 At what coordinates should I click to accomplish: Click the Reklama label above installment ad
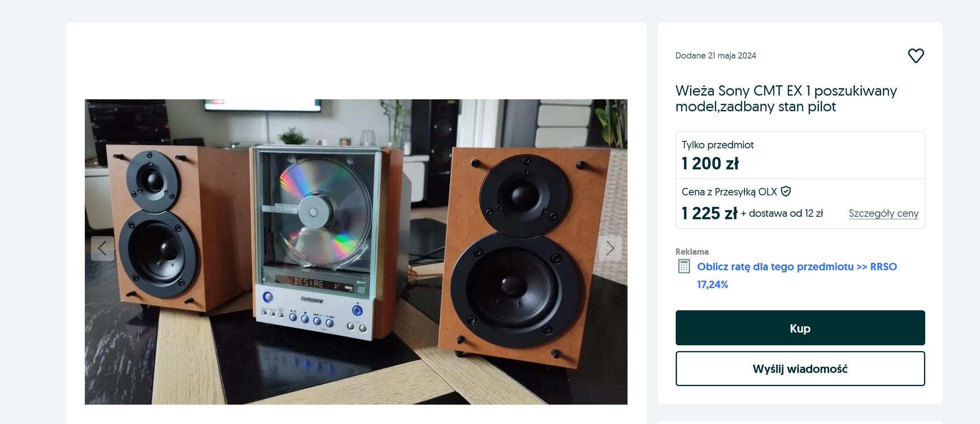692,252
